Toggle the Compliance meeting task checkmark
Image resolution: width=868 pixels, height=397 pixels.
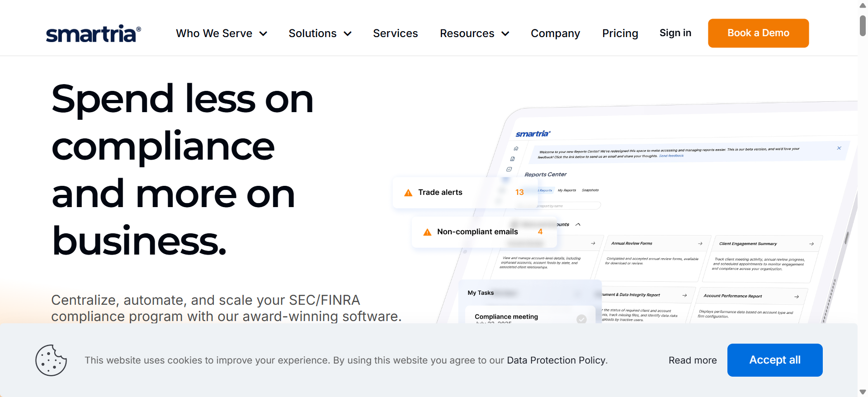point(581,319)
